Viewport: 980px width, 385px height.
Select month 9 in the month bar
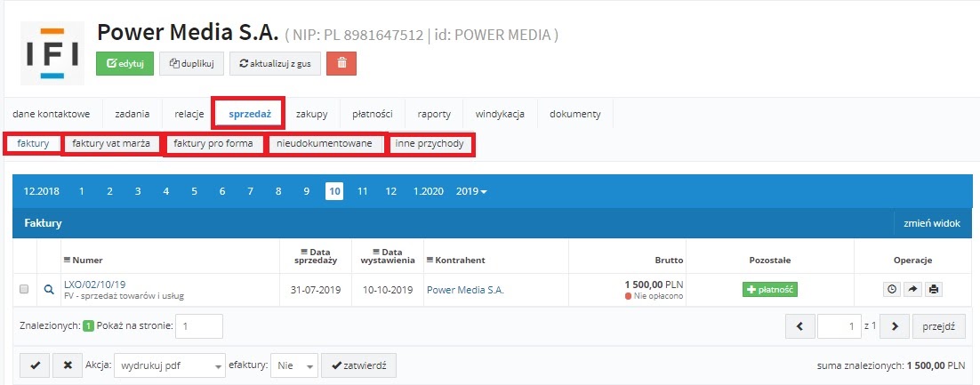click(306, 191)
